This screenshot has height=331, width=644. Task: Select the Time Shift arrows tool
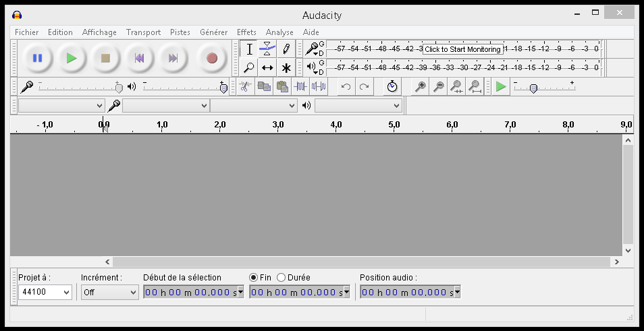[x=267, y=67]
